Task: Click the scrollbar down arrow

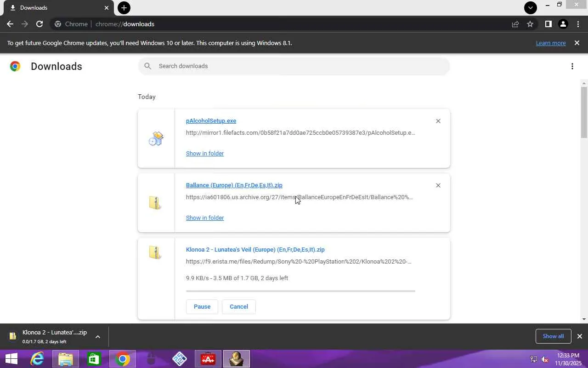Action: pyautogui.click(x=584, y=319)
